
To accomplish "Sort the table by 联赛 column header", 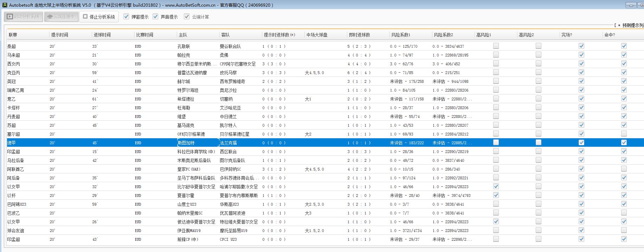I will point(13,35).
